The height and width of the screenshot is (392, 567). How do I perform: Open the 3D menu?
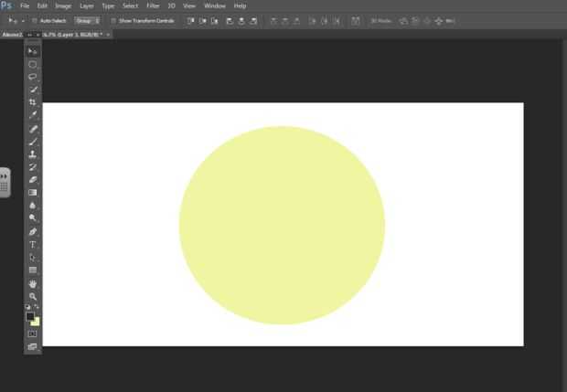[171, 5]
